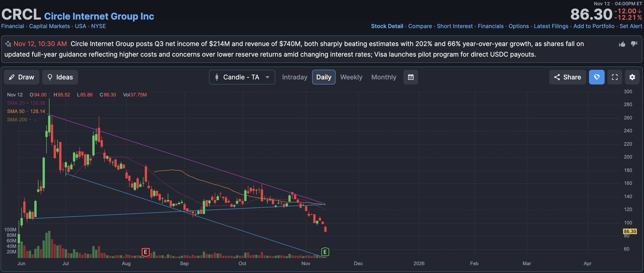Screen dimensions: 644x273
Task: Open the calendar date range picker
Action: (411, 77)
